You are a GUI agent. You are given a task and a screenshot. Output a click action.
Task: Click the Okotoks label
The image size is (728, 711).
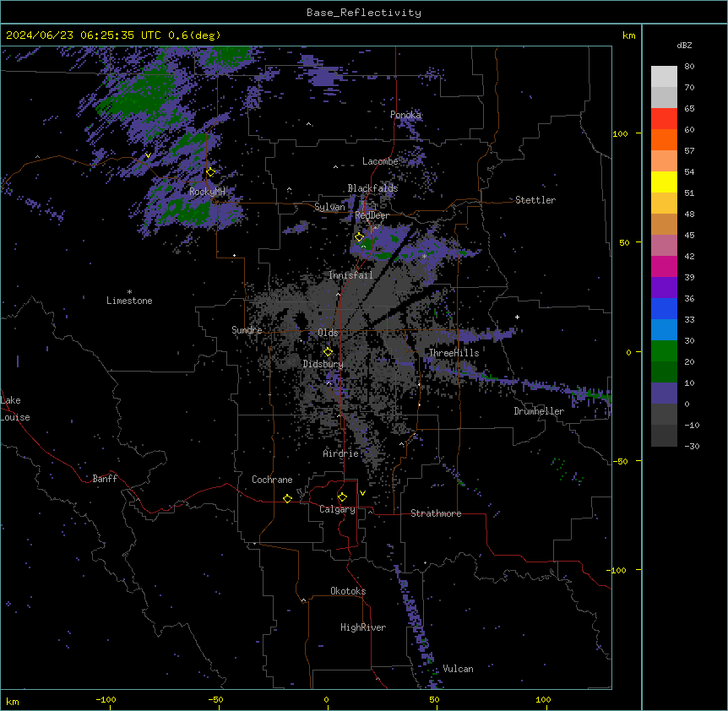pos(348,591)
